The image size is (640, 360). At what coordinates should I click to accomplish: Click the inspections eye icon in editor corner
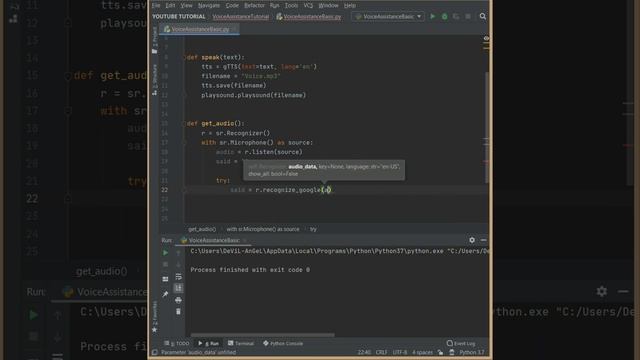(486, 38)
